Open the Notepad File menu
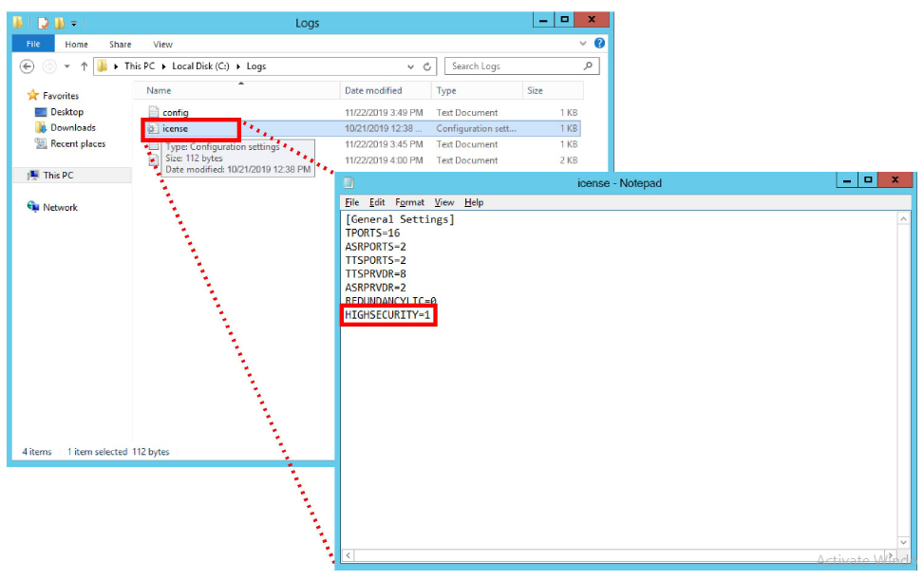 tap(351, 202)
